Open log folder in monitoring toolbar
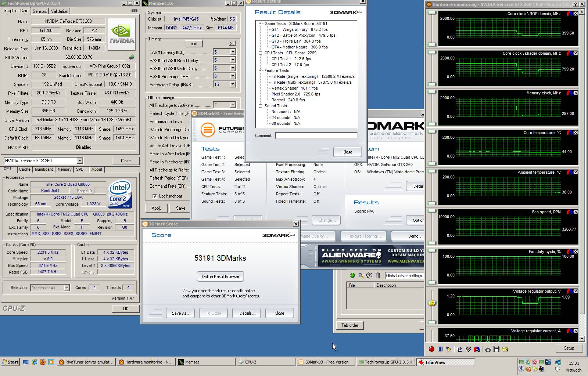The image size is (588, 376). pos(505,349)
